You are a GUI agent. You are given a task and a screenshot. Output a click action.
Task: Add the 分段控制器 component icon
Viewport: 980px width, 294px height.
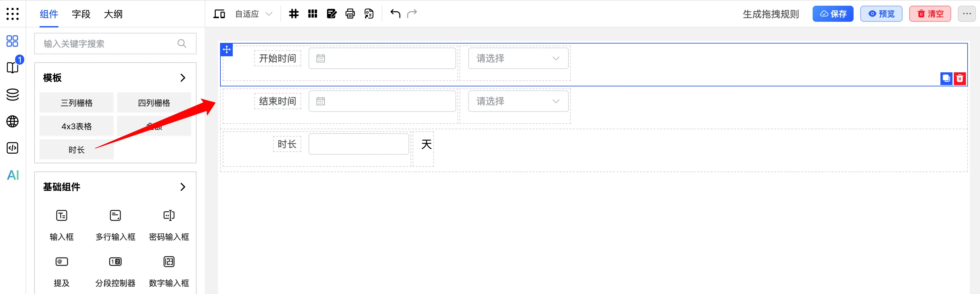[x=115, y=261]
